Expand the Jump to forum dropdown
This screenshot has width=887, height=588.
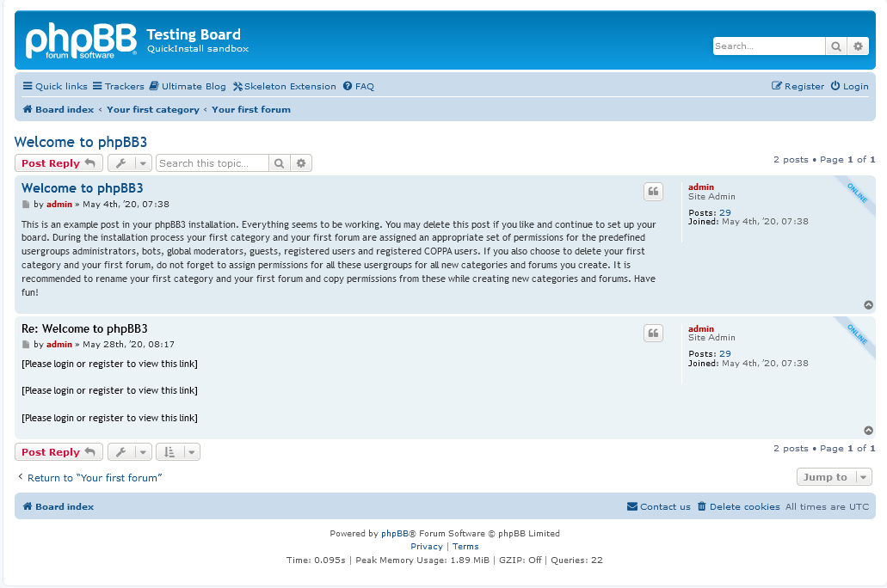[x=834, y=477]
